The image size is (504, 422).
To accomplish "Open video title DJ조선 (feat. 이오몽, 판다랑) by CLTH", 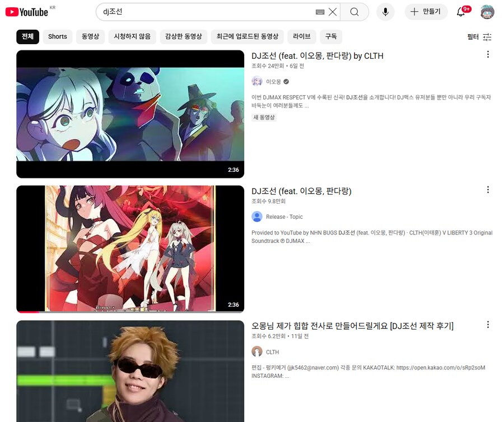I will pos(318,56).
